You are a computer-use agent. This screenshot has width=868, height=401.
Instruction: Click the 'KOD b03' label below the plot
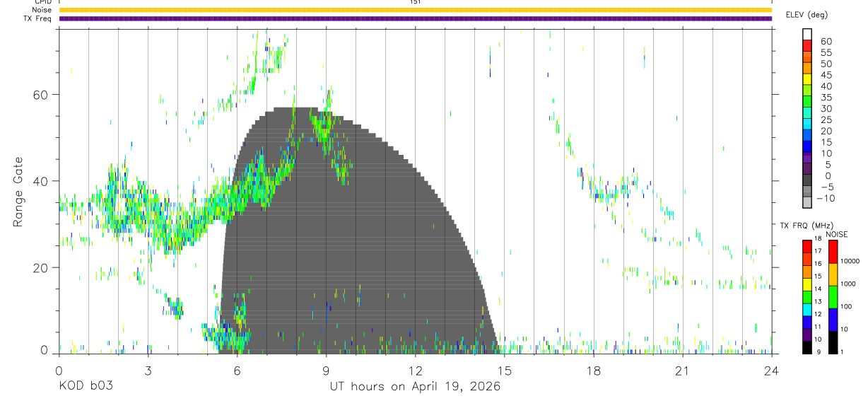point(86,387)
